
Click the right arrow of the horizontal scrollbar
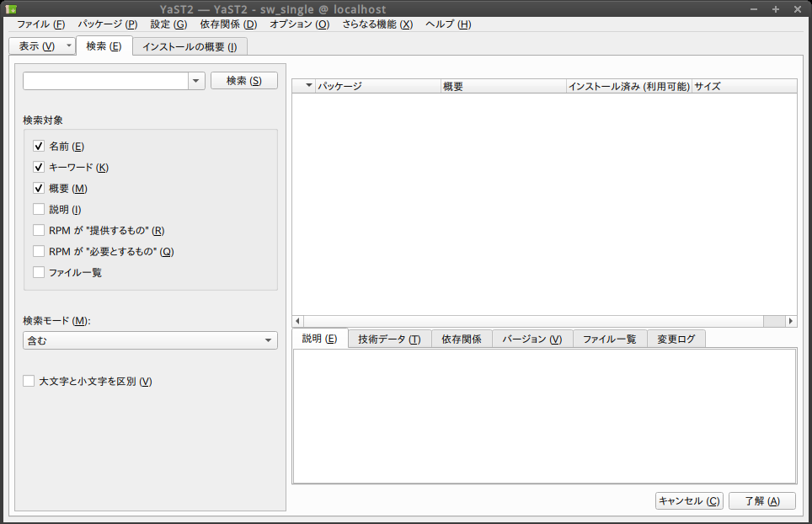[x=790, y=321]
